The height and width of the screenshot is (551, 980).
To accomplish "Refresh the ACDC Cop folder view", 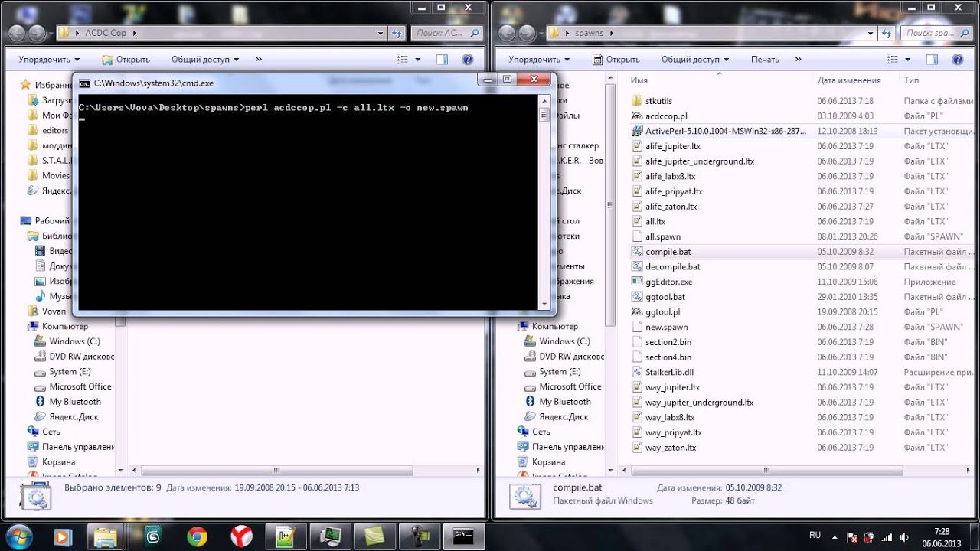I will 397,34.
